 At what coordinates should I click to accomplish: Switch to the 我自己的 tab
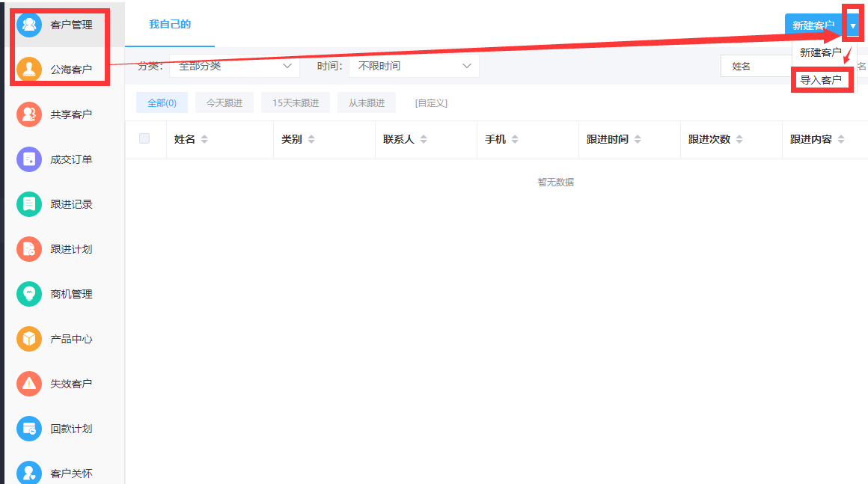[170, 25]
